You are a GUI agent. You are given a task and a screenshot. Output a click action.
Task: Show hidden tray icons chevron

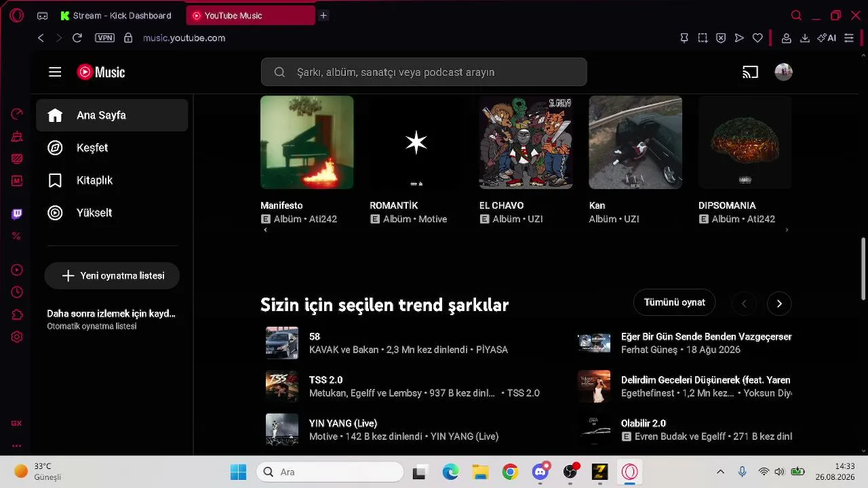pyautogui.click(x=720, y=472)
